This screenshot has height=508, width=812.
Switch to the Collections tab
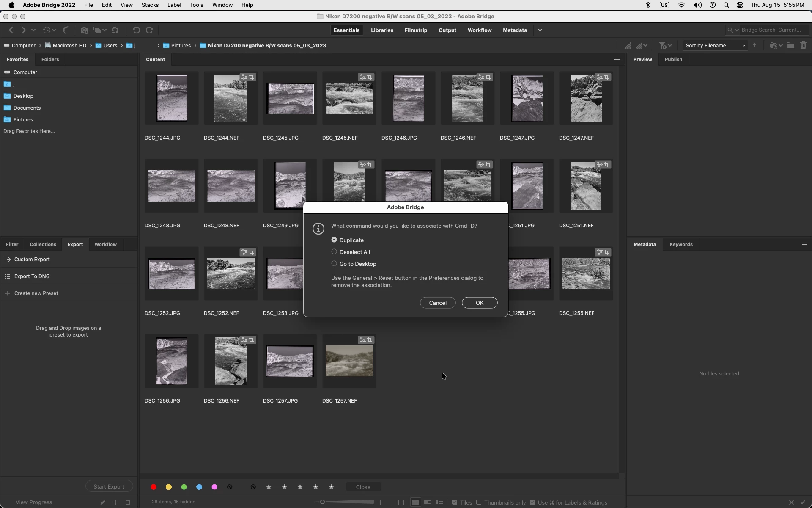[x=43, y=244]
